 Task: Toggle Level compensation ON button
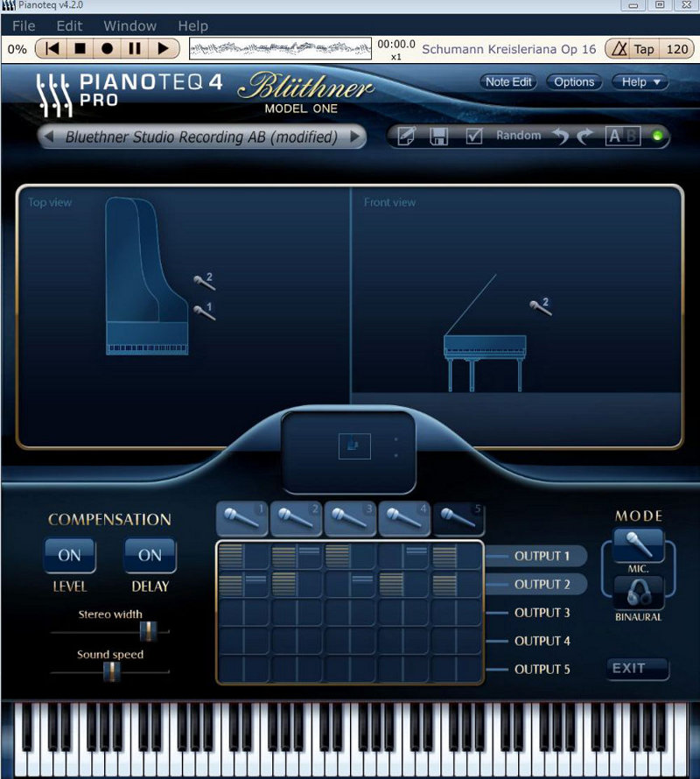coord(69,556)
